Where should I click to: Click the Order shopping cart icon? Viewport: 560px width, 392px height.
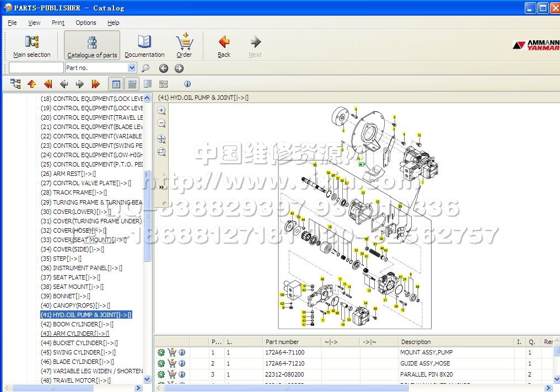(184, 46)
